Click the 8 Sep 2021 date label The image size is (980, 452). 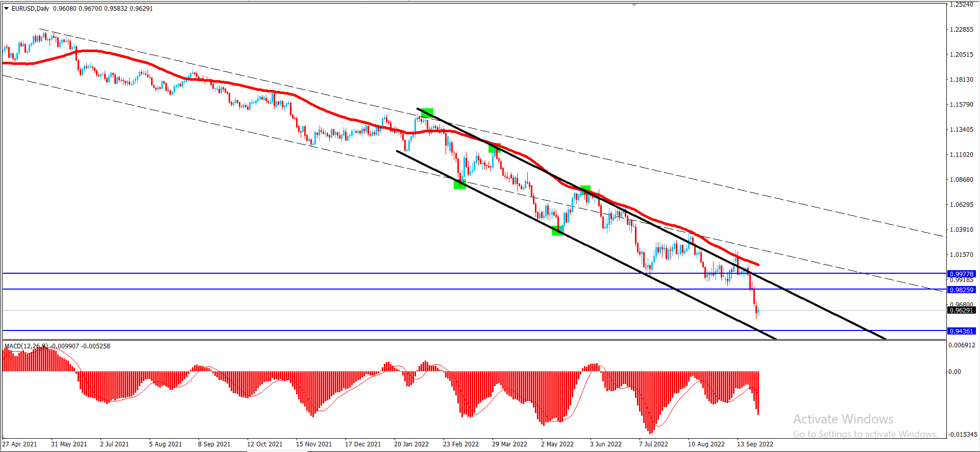214,444
